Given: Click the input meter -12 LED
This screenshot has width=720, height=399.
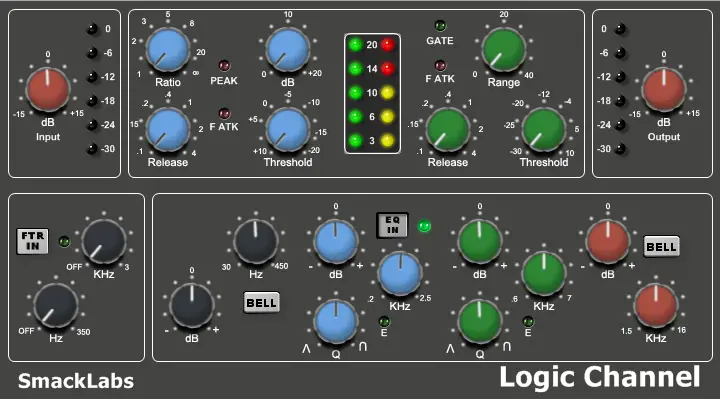Looking at the screenshot, I should [92, 77].
